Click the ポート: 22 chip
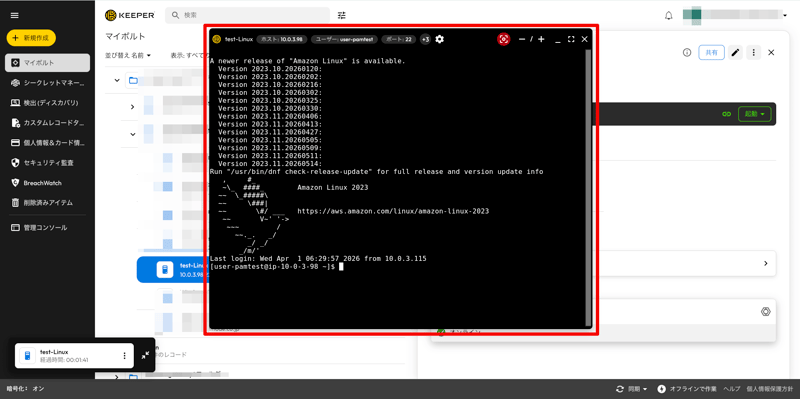Viewport: 800px width, 399px height. (x=398, y=39)
